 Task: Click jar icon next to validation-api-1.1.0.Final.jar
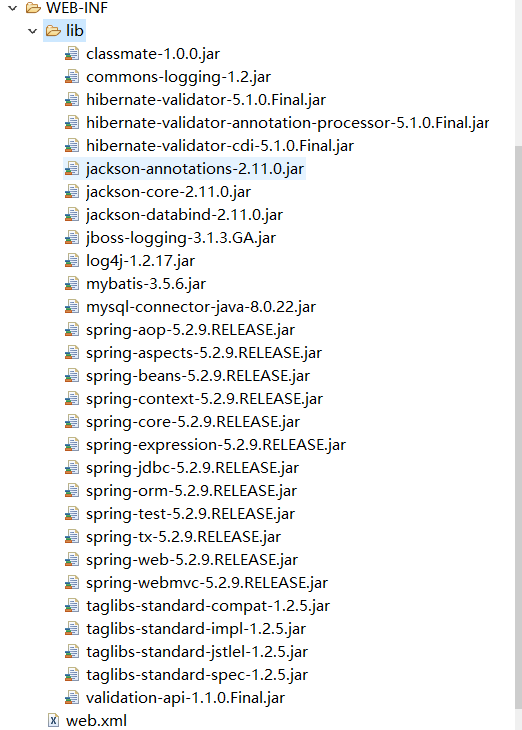(x=72, y=697)
